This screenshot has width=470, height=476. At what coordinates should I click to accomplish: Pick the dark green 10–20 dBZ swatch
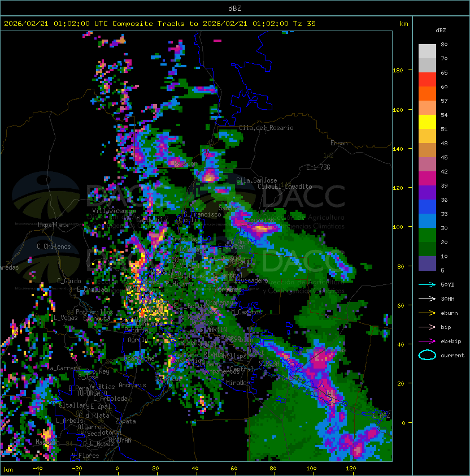[427, 249]
